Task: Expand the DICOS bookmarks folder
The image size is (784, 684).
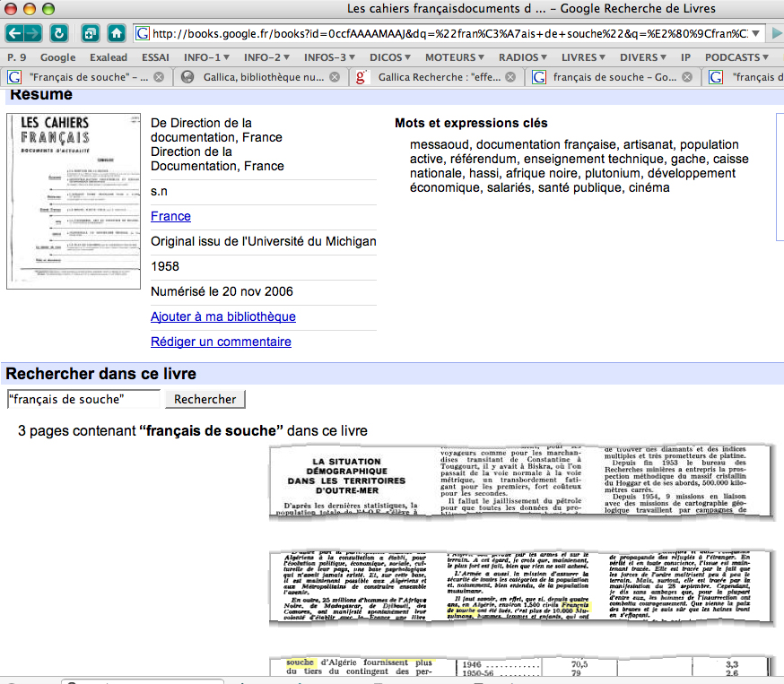Action: pos(390,57)
